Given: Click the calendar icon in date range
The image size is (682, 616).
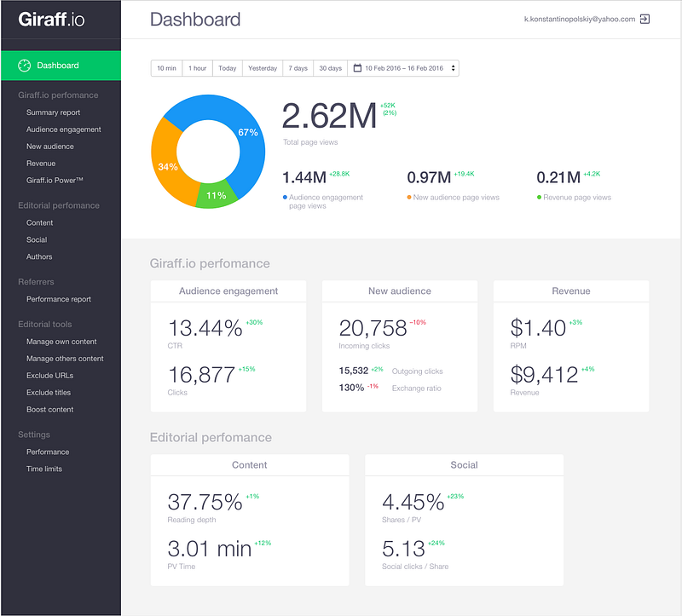Looking at the screenshot, I should [357, 68].
